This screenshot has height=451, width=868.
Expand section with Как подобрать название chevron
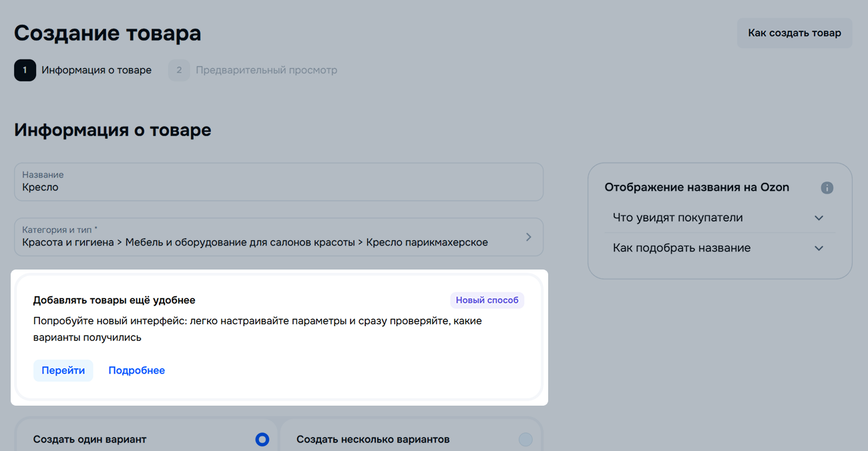tap(819, 248)
